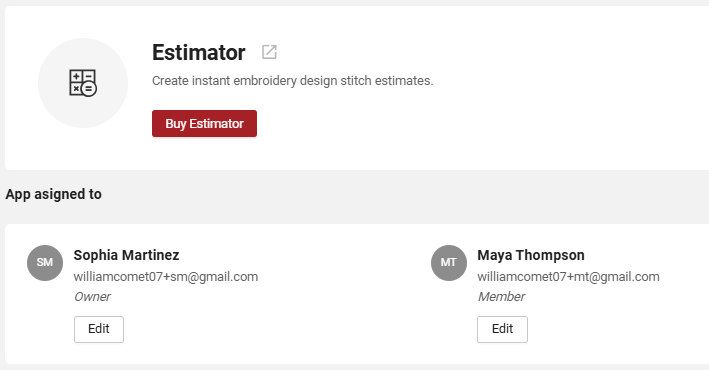Click Maya Thompson's MT avatar
Viewport: 709px width, 370px height.
(449, 263)
